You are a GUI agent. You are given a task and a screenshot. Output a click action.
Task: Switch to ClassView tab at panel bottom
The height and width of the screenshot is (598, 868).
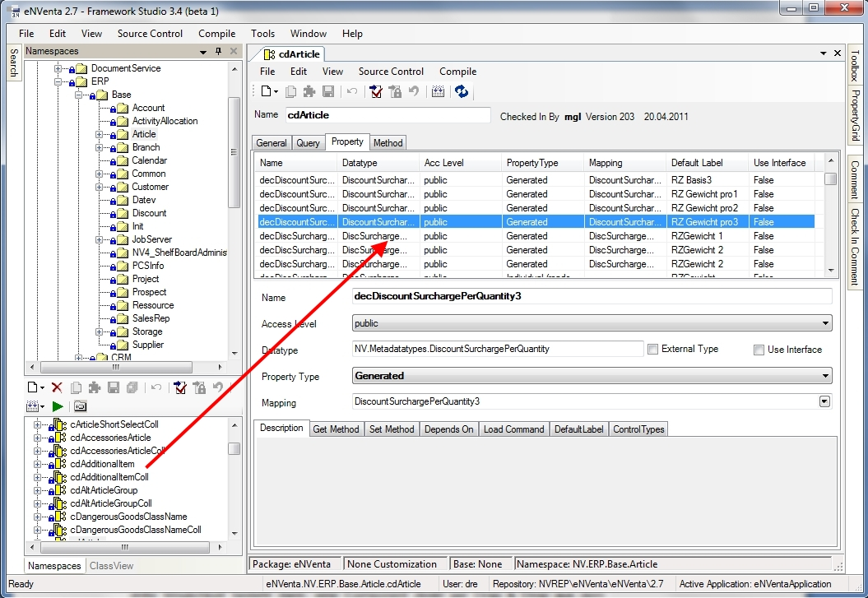(x=111, y=566)
